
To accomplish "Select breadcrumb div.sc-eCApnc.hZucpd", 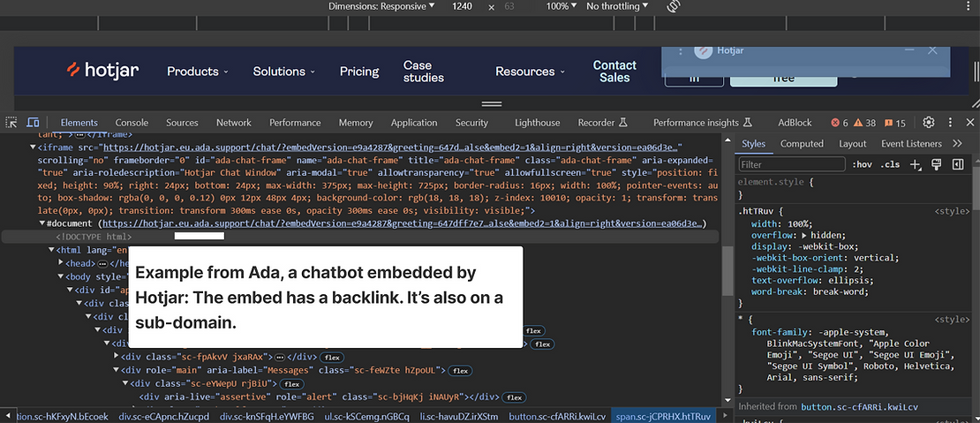I will tap(163, 416).
